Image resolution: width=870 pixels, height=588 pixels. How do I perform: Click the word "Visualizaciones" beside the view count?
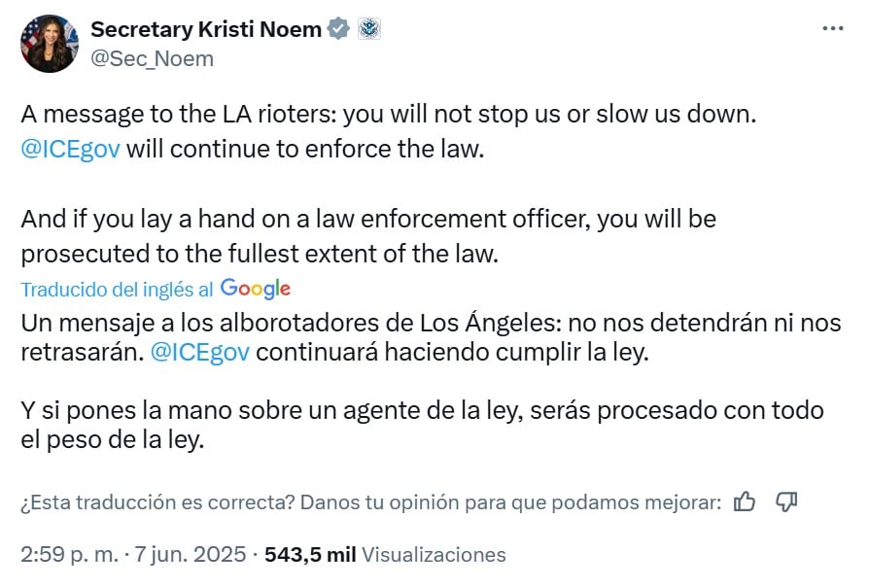click(434, 555)
